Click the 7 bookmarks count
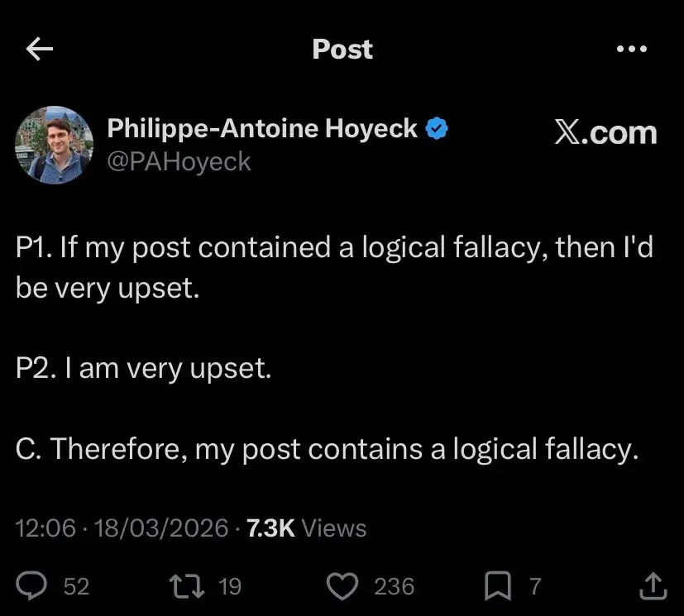This screenshot has width=684, height=616. [536, 587]
